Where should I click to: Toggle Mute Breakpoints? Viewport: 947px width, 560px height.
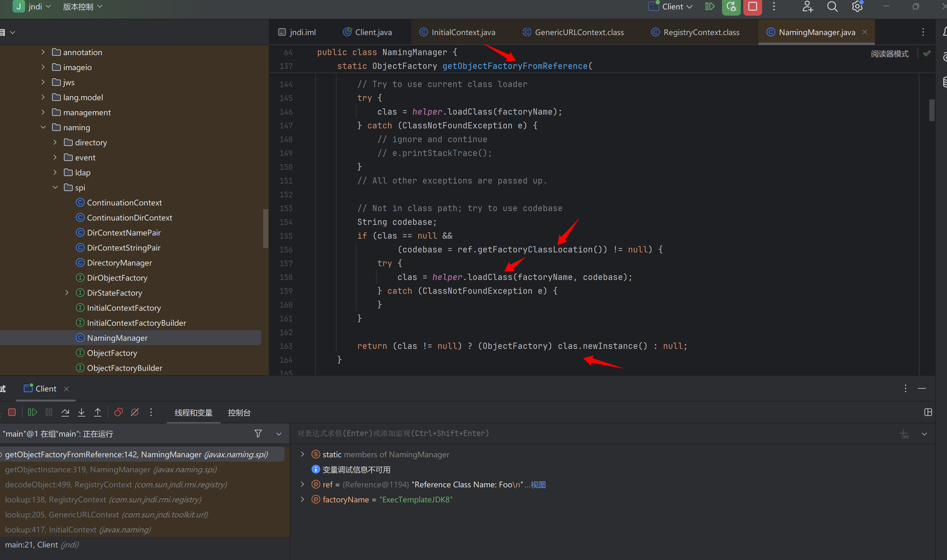coord(135,412)
